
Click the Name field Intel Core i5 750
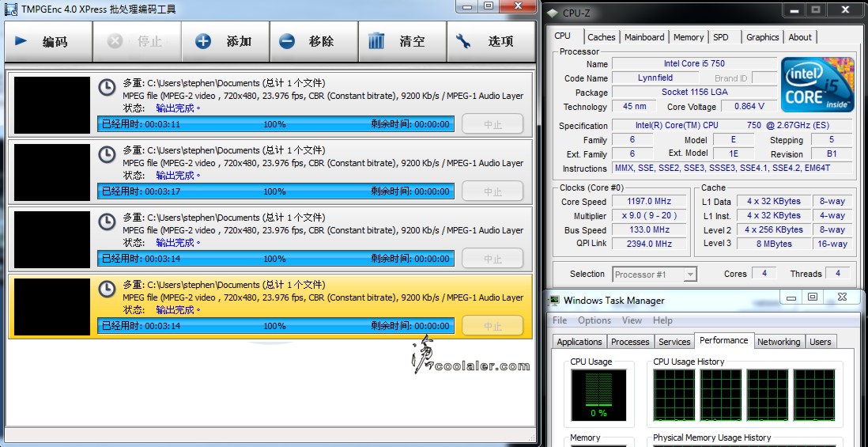point(694,63)
